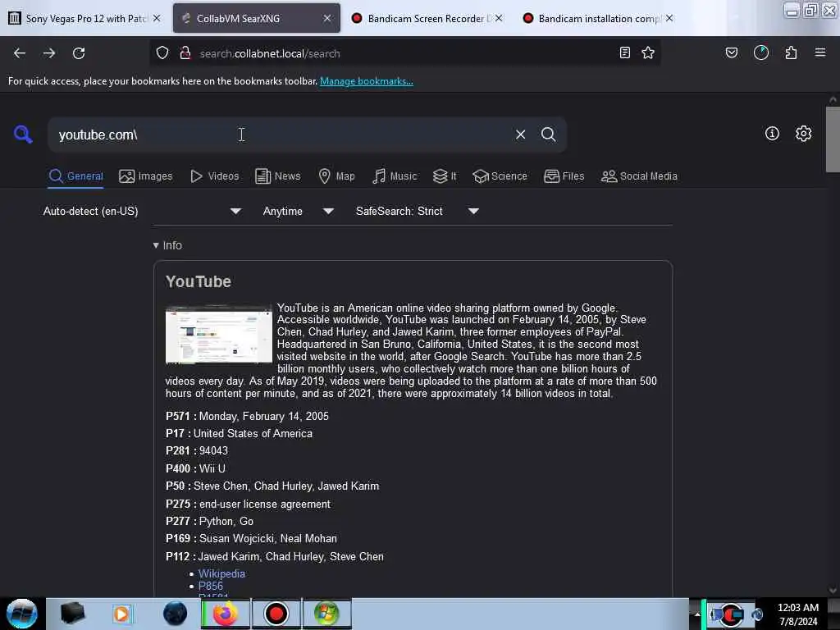The image size is (840, 630).
Task: Click the P169 Susan Wojcicki, Neal Mohan row
Action: pyautogui.click(x=251, y=539)
